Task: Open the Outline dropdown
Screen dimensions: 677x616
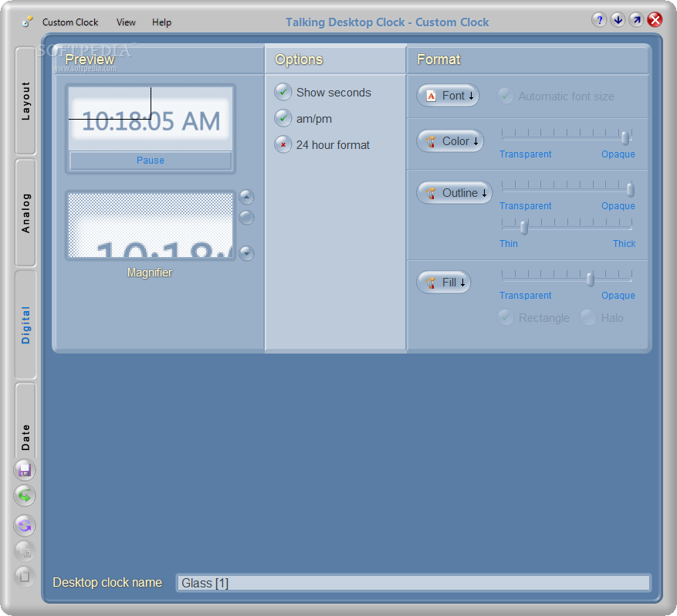Action: pyautogui.click(x=455, y=193)
